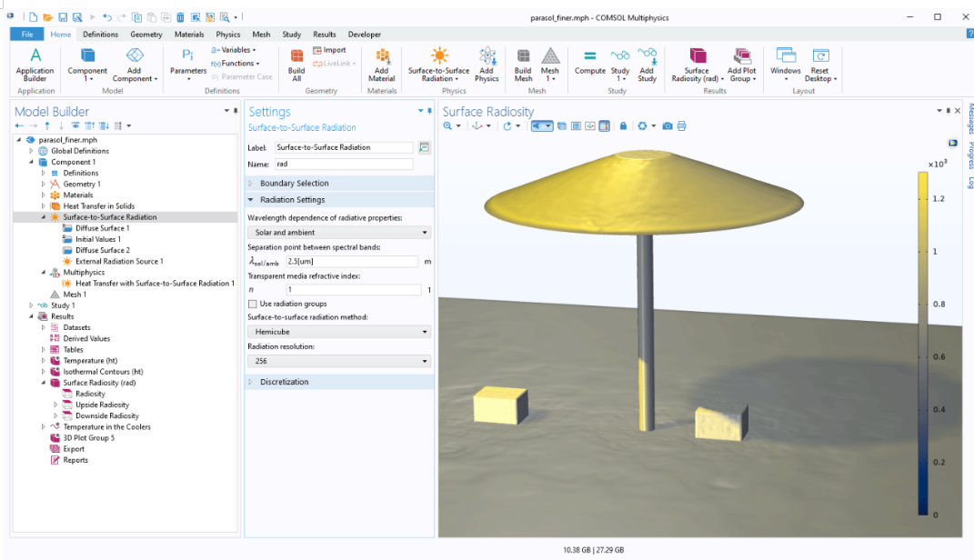
Task: Open the File menu
Action: click(26, 35)
